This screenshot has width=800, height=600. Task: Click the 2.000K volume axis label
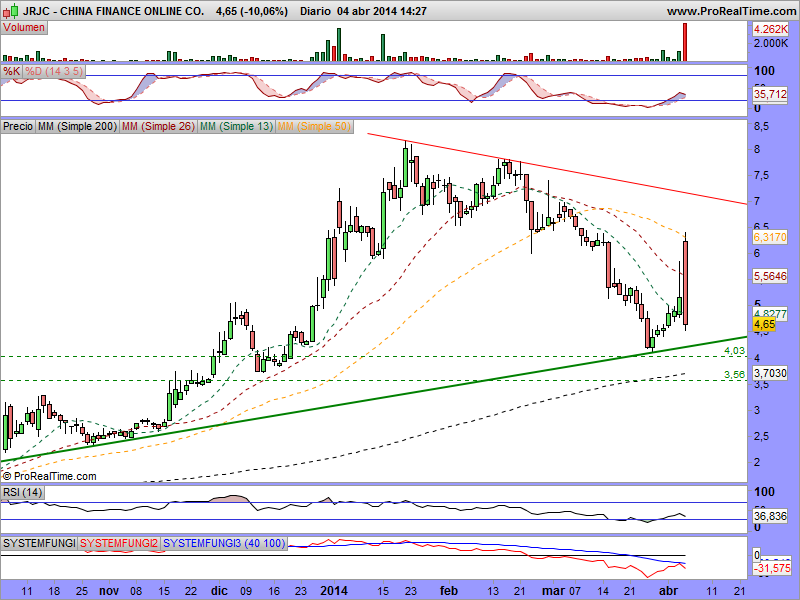[771, 43]
